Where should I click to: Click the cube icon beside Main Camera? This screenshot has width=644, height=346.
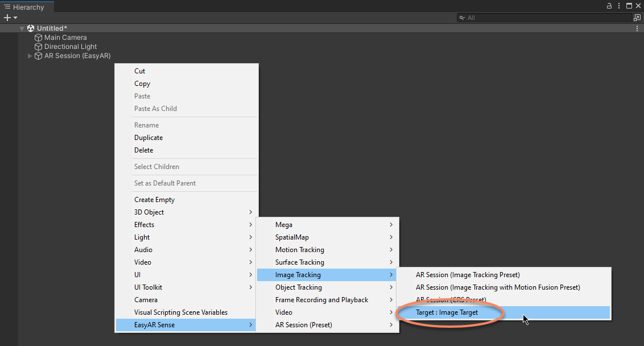39,38
